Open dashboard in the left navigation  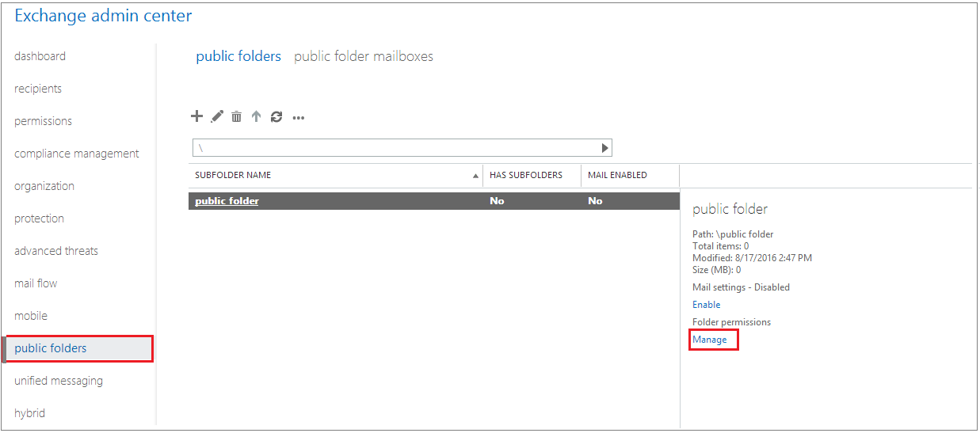tap(40, 56)
